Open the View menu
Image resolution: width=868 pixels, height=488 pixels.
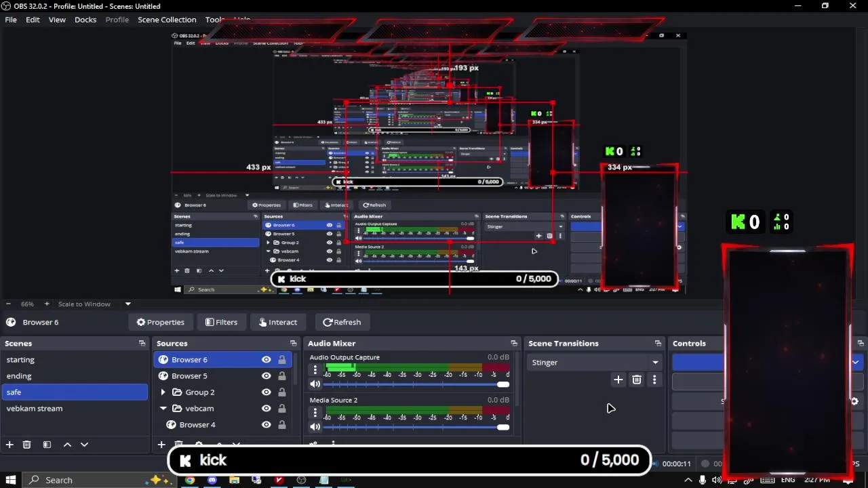(57, 20)
